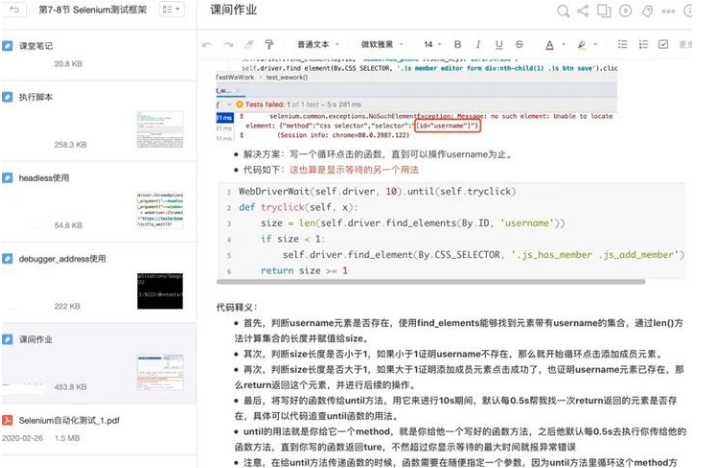Undo the last edit
The height and width of the screenshot is (468, 706).
click(x=207, y=45)
